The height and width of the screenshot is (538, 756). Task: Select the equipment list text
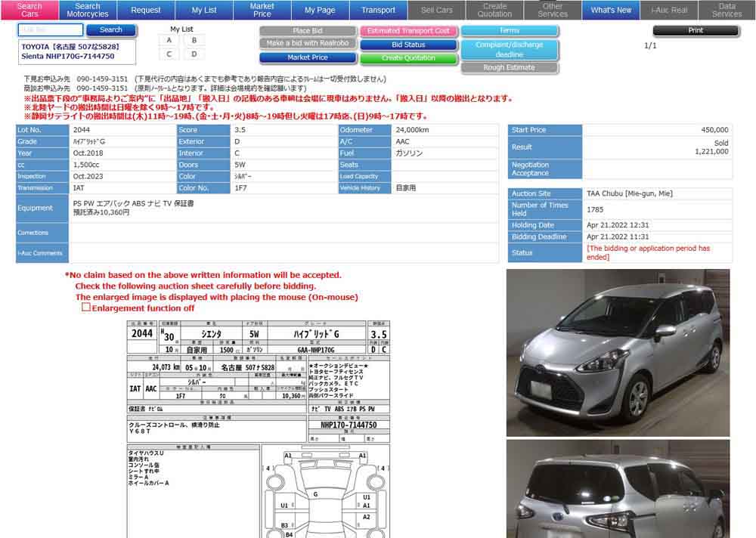tap(134, 208)
